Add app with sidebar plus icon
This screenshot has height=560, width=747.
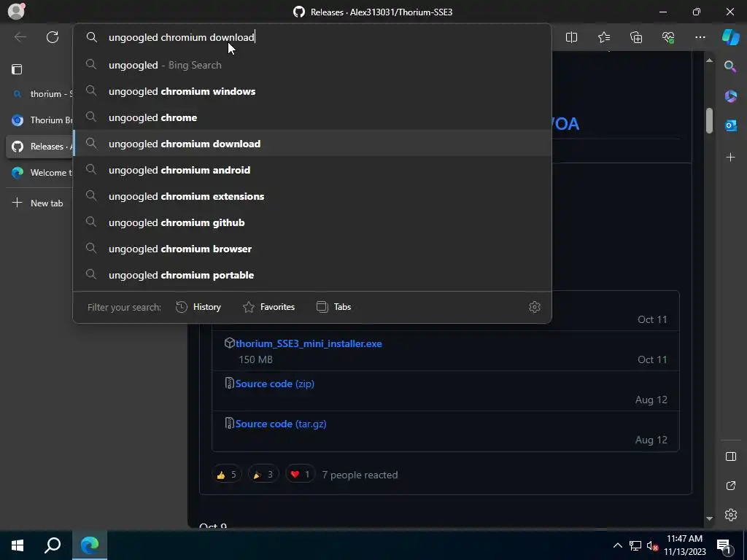coord(730,157)
